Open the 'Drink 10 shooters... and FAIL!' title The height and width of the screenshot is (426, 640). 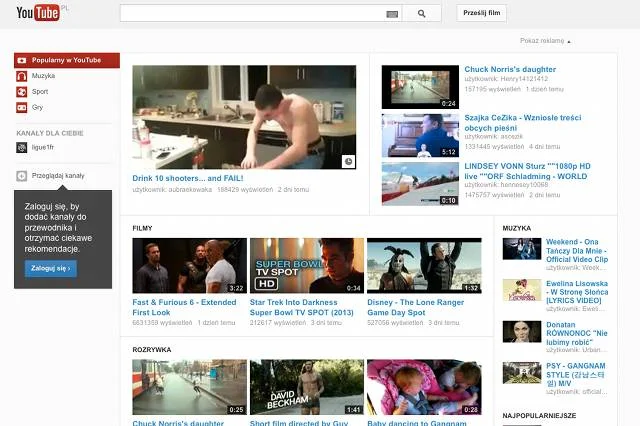point(188,178)
